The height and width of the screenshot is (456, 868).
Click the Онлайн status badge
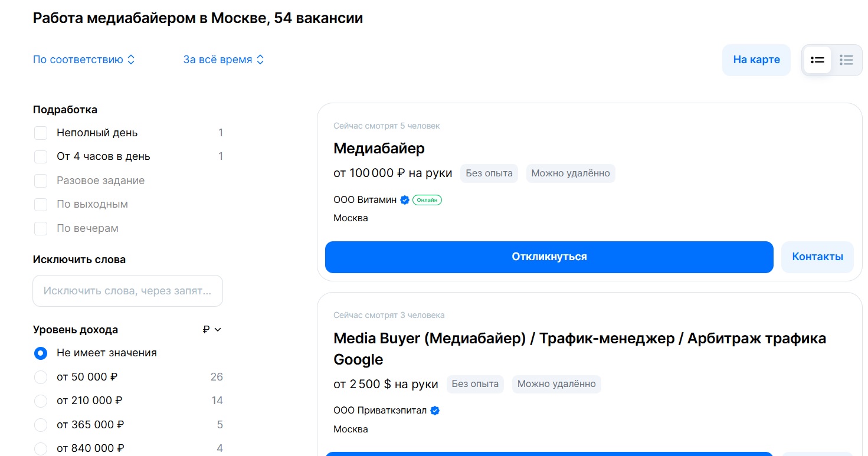(x=427, y=200)
